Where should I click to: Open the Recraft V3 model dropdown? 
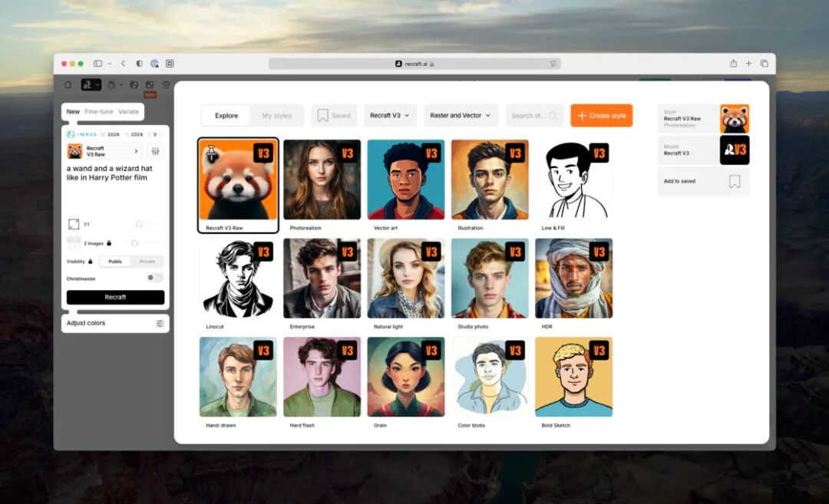[x=390, y=116]
